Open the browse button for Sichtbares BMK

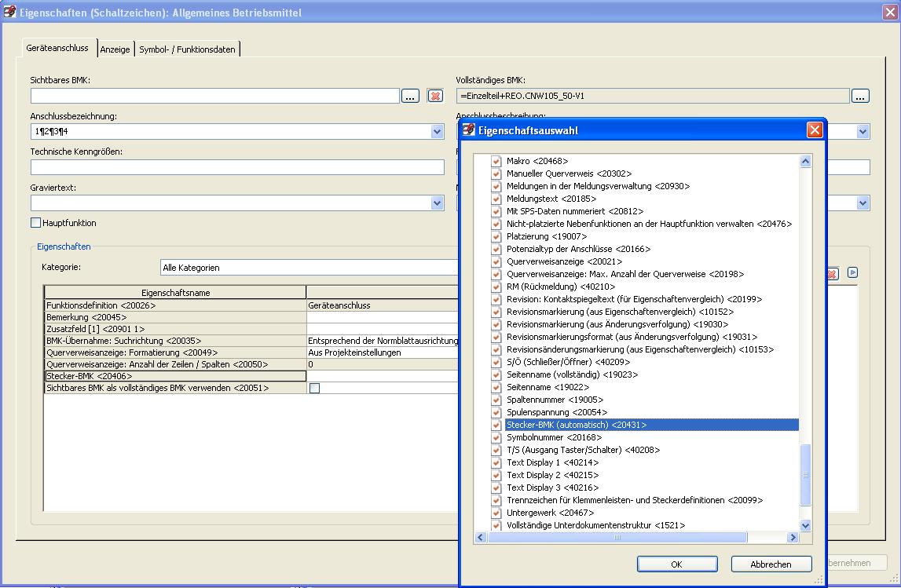tap(410, 96)
